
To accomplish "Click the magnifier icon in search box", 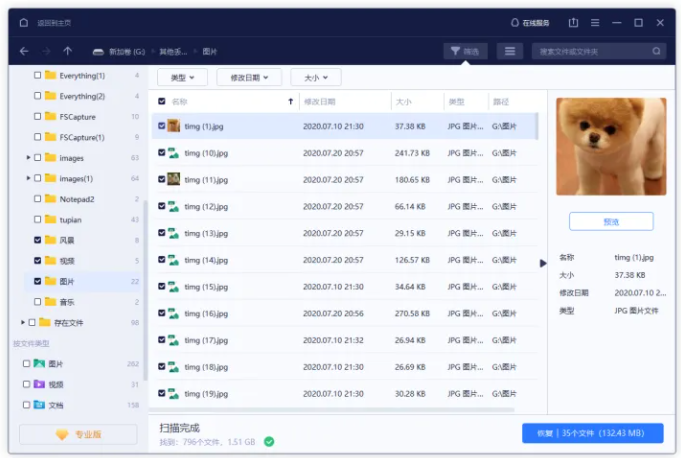I will [657, 51].
